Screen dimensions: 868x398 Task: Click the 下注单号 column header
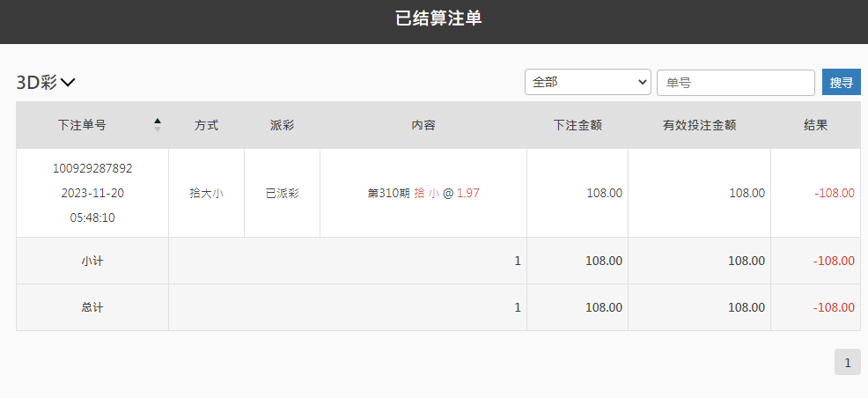[x=82, y=125]
